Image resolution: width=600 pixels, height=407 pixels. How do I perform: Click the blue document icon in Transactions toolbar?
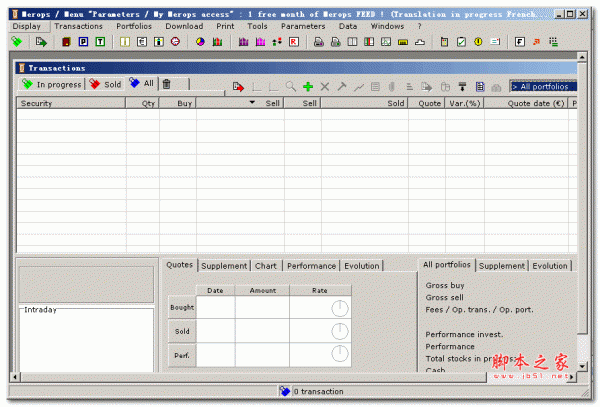[480, 86]
